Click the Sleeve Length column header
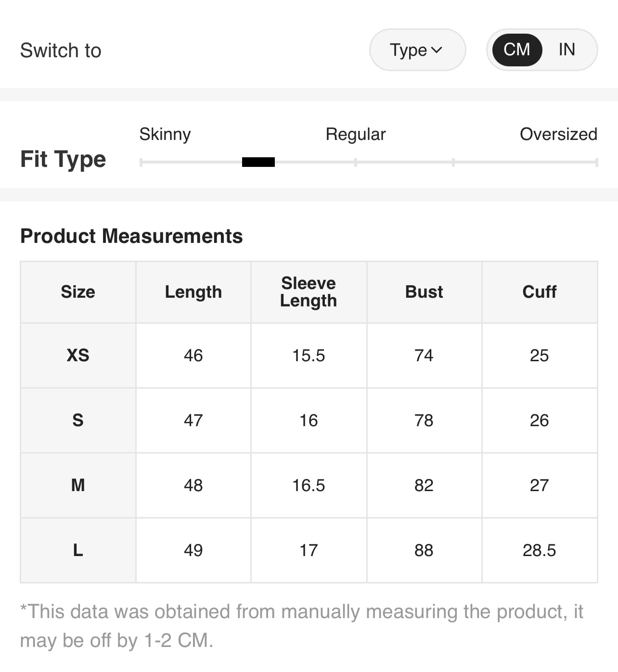This screenshot has height=672, width=618. tap(309, 292)
